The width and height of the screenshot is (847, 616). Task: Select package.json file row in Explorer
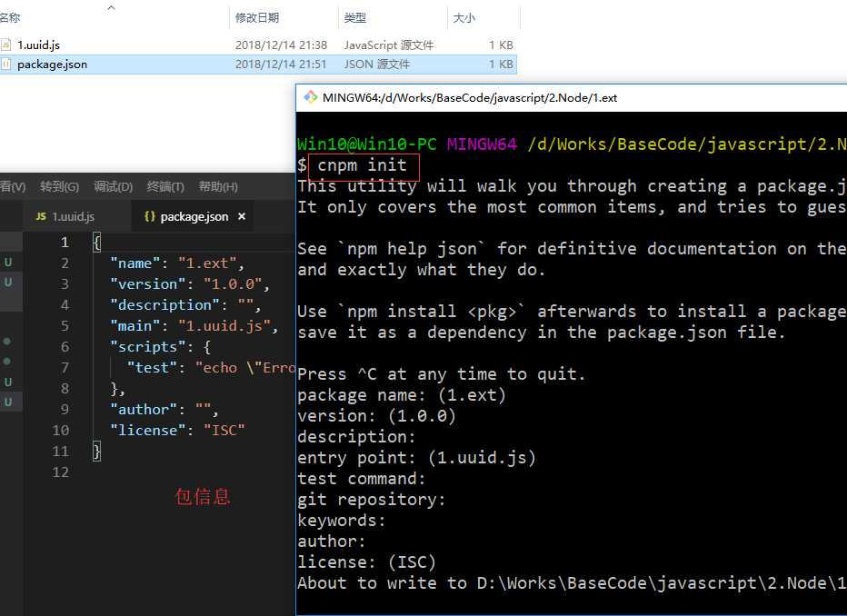point(258,65)
